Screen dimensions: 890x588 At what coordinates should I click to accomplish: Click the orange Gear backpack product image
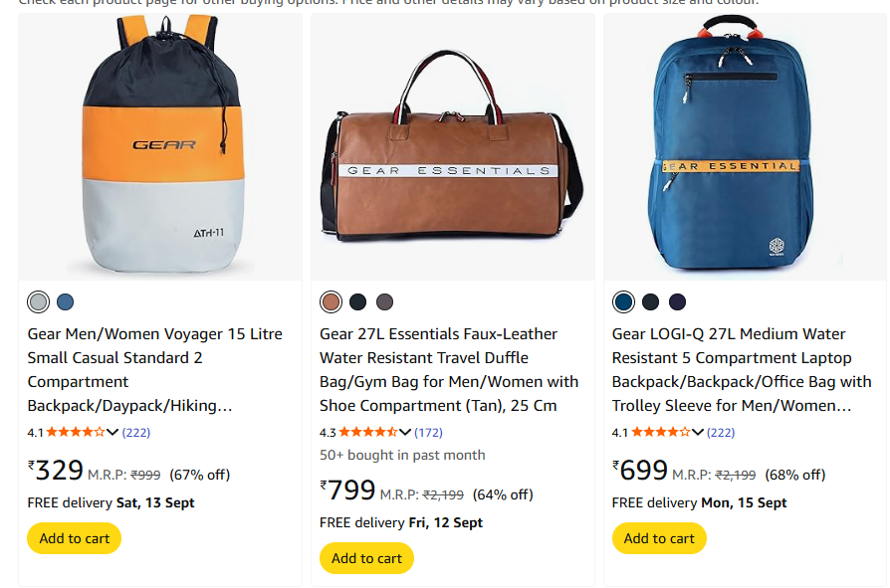159,149
